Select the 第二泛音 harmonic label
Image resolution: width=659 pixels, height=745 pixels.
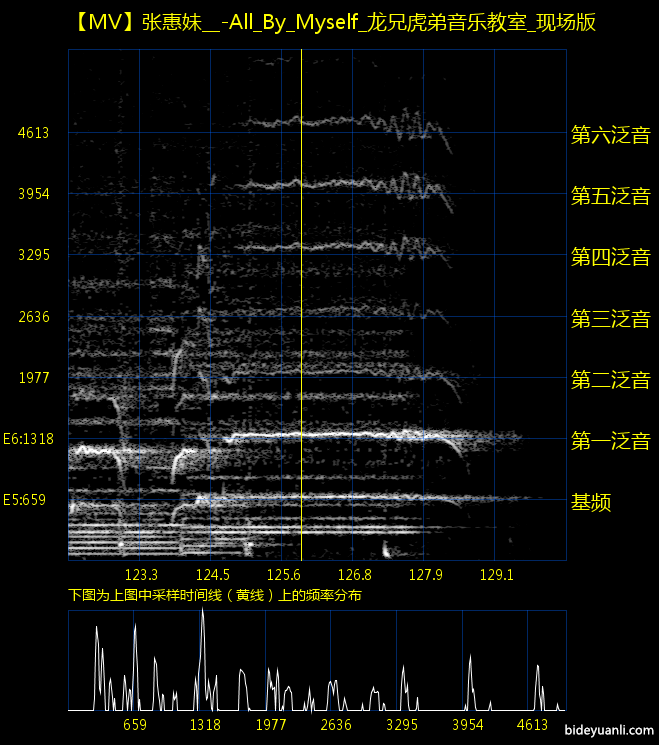click(x=610, y=380)
